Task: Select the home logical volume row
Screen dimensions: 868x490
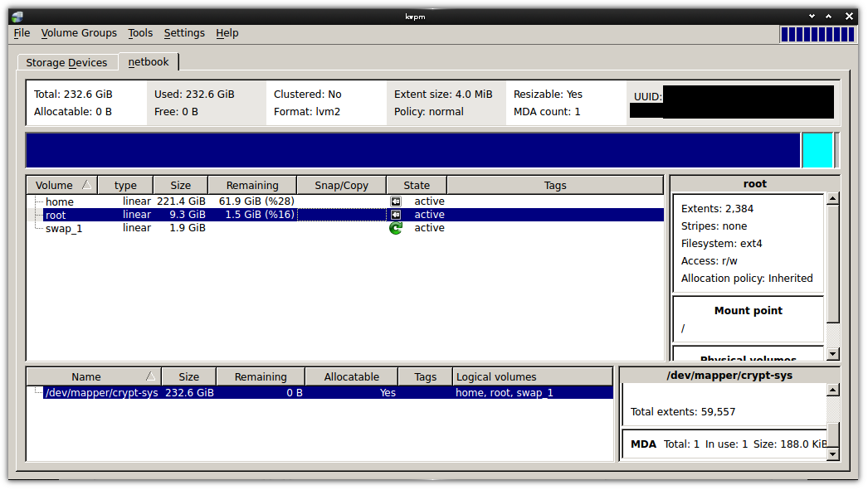Action: (x=59, y=201)
